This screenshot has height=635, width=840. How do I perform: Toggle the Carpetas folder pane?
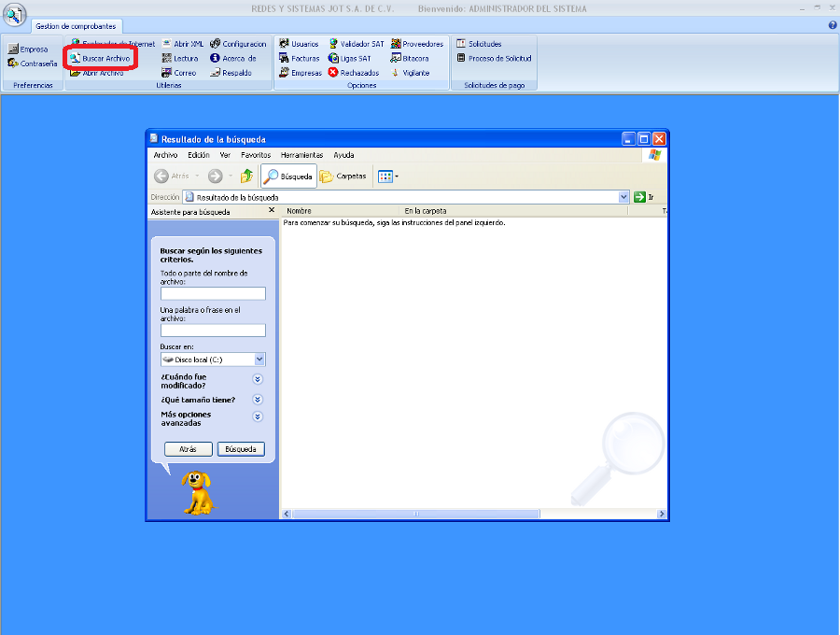click(x=343, y=176)
